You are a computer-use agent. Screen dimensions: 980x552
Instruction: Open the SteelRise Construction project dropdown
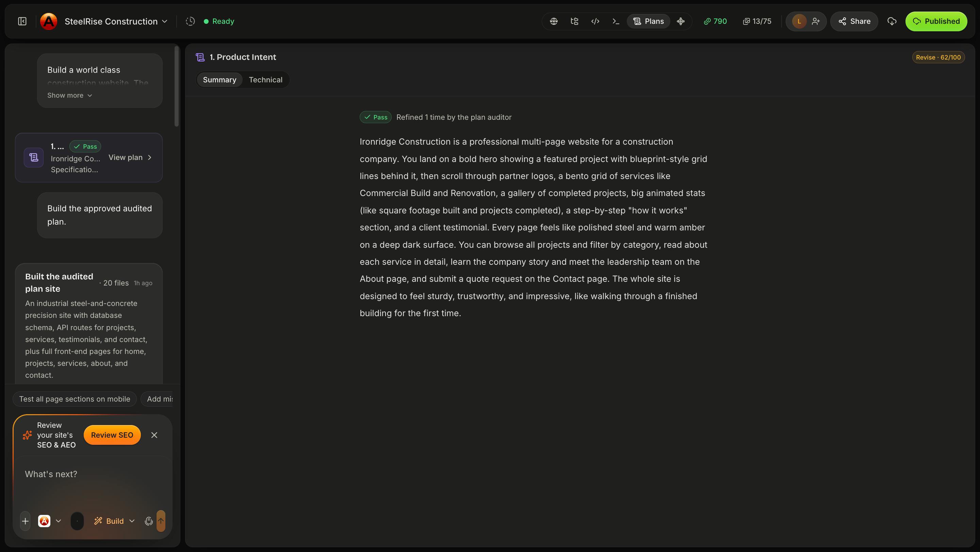(x=116, y=21)
